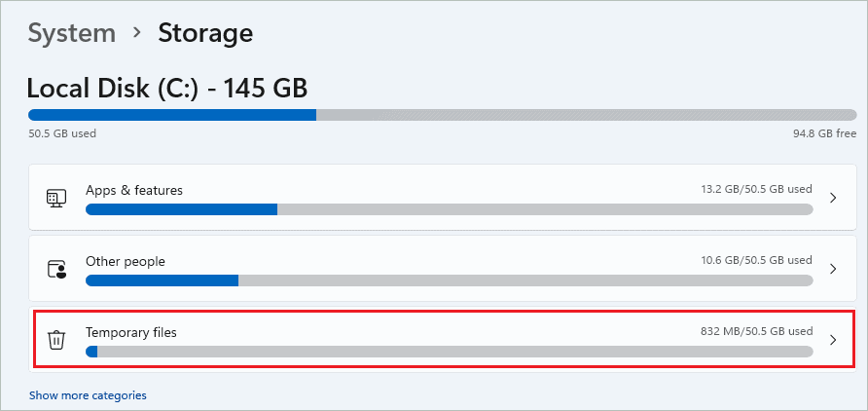Go back to System in breadcrumb
The width and height of the screenshot is (868, 411).
tap(72, 33)
